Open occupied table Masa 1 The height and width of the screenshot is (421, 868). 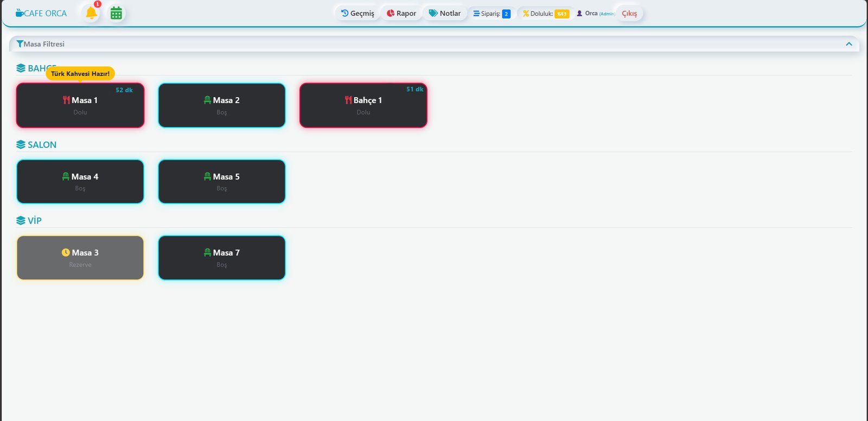(80, 105)
